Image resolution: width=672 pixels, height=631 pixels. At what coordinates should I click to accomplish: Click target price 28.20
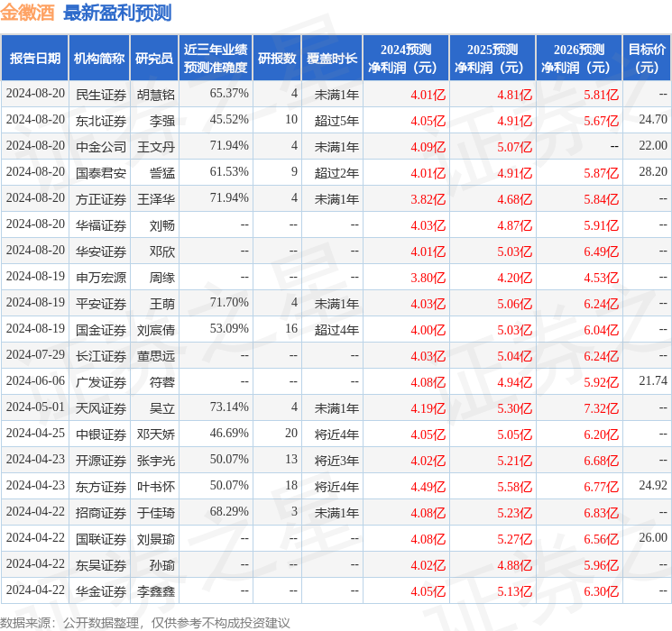coord(653,171)
